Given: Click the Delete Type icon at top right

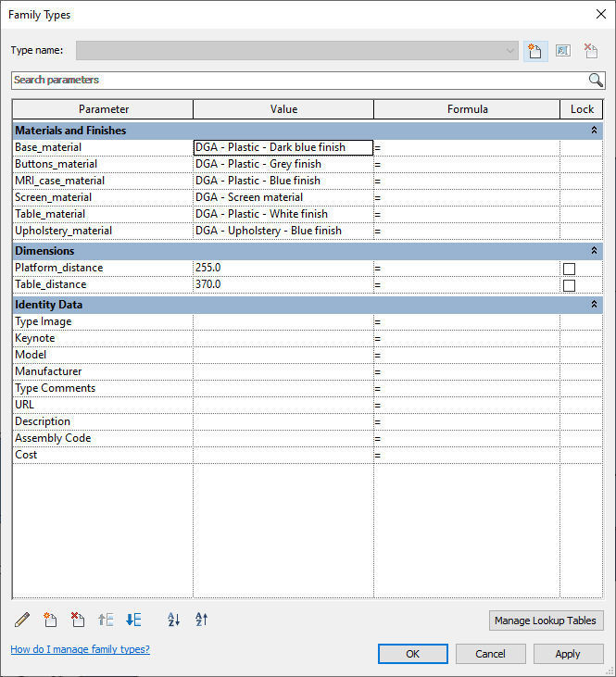Looking at the screenshot, I should (590, 51).
